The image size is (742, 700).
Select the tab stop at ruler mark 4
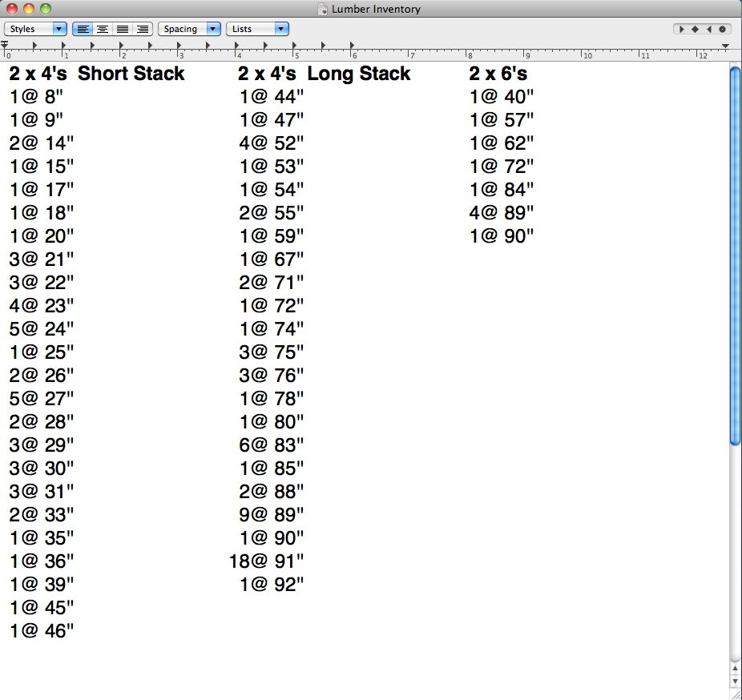236,46
